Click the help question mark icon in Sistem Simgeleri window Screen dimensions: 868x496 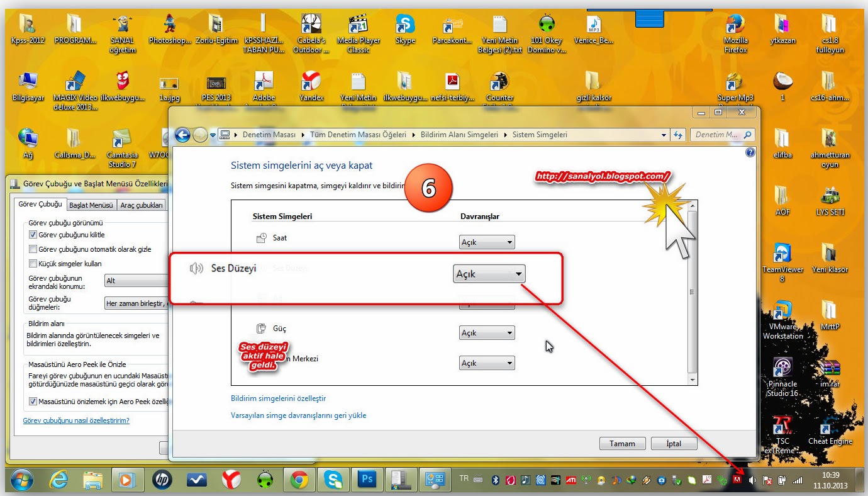click(750, 152)
